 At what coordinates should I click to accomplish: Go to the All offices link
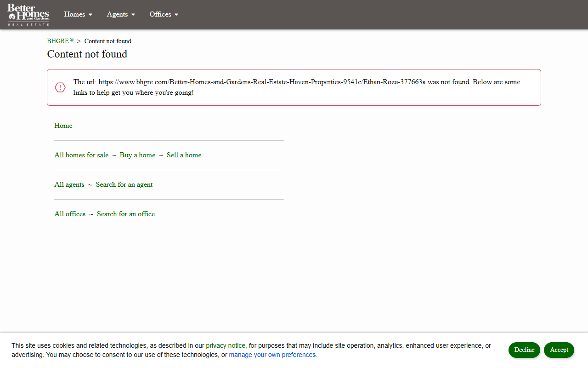click(x=70, y=214)
